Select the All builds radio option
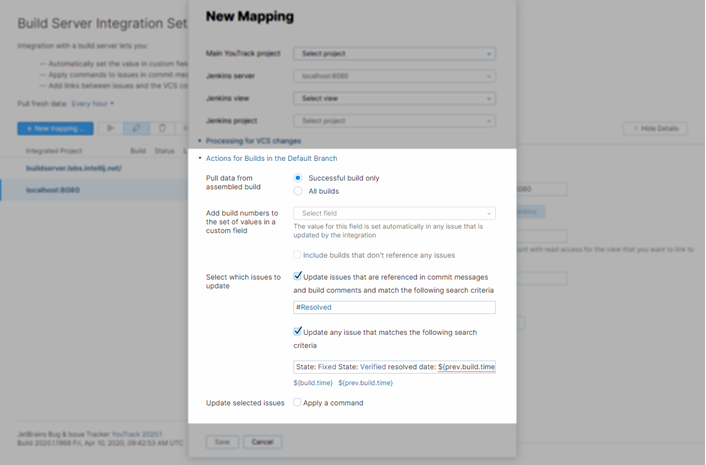 [298, 191]
